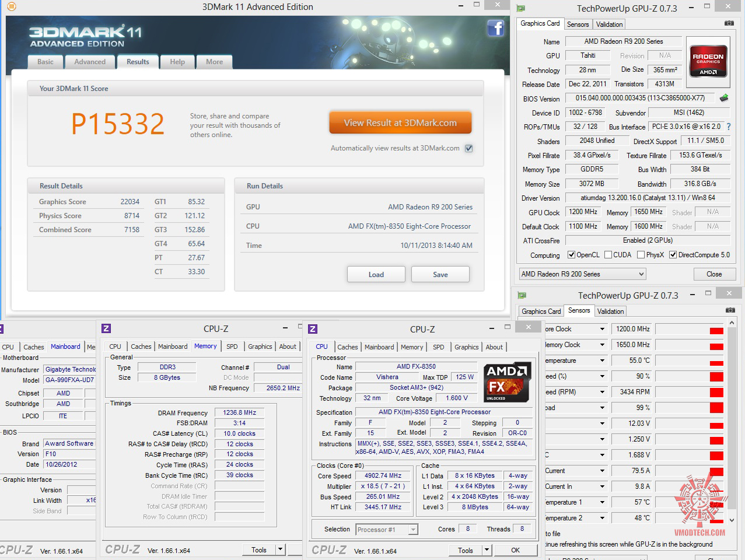745x560 pixels.
Task: Open the Fan Speed (%) sensor dropdown
Action: [602, 376]
